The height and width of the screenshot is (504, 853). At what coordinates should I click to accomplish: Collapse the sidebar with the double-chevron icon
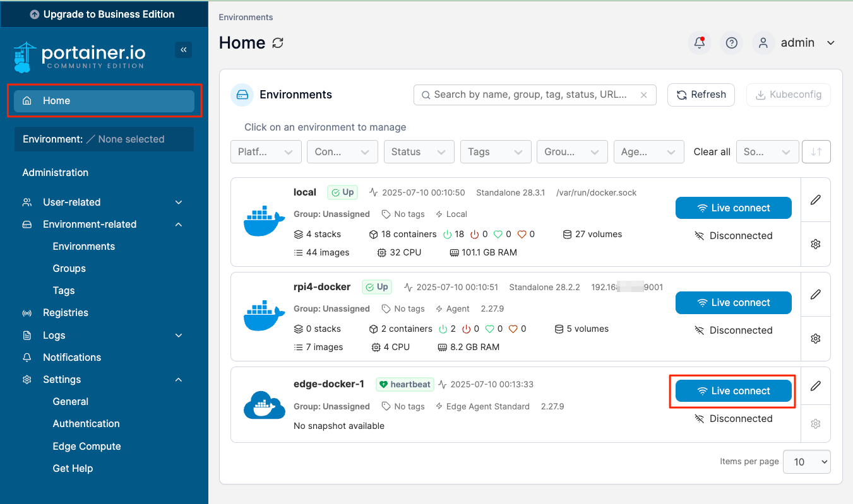tap(183, 50)
